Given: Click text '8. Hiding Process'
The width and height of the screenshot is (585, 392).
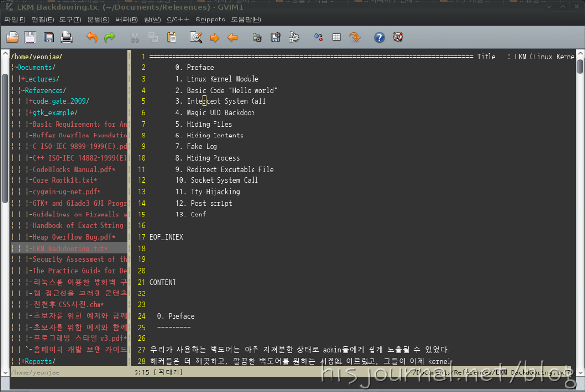Looking at the screenshot, I should [x=208, y=158].
